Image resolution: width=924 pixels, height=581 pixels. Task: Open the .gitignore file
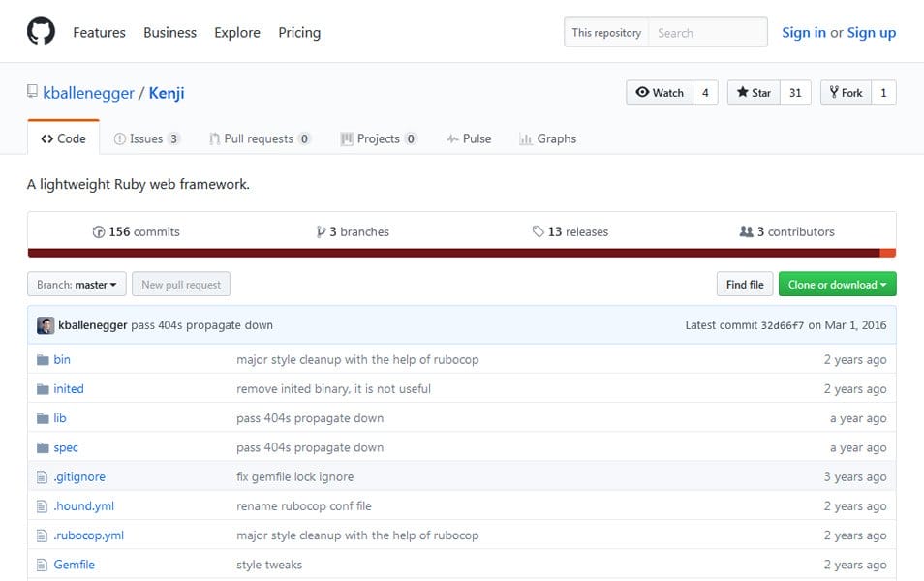pyautogui.click(x=79, y=476)
